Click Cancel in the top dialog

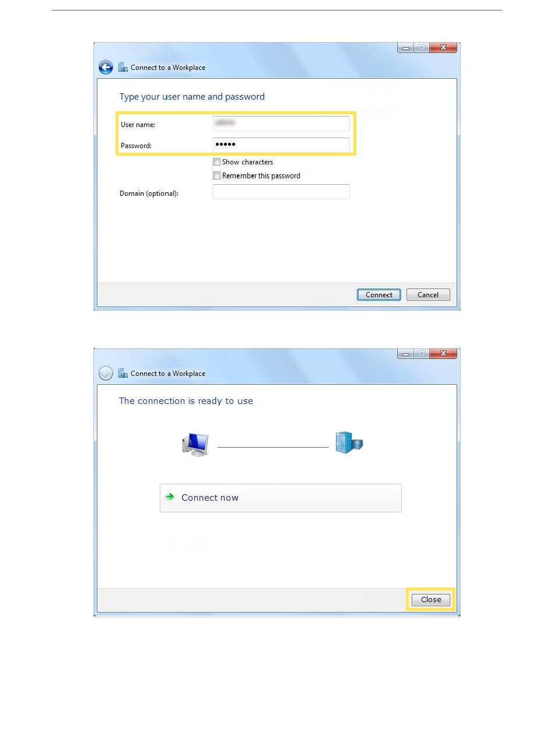428,295
